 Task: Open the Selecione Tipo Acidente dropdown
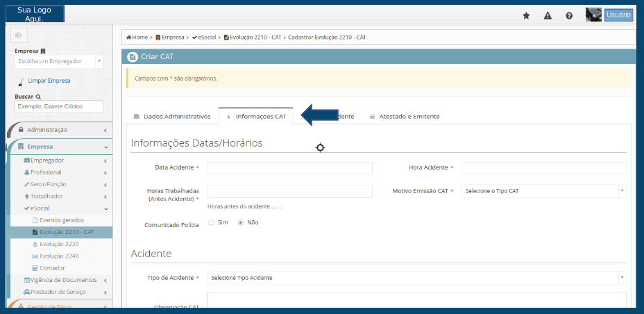pyautogui.click(x=416, y=278)
